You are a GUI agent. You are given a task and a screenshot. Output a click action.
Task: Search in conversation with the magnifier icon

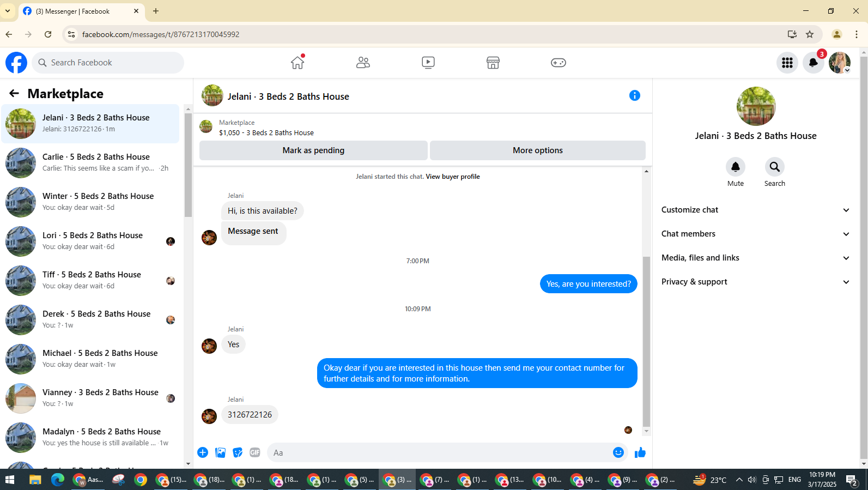coord(775,167)
